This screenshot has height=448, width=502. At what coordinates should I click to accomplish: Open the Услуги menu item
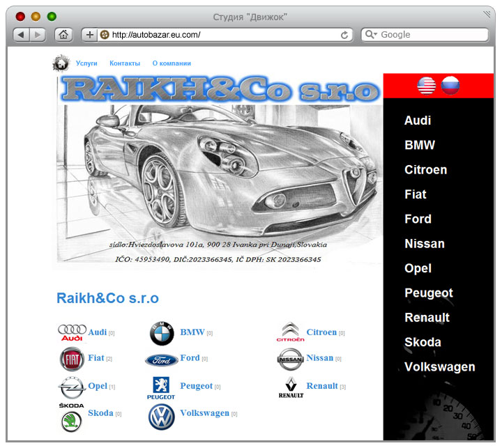(x=86, y=63)
